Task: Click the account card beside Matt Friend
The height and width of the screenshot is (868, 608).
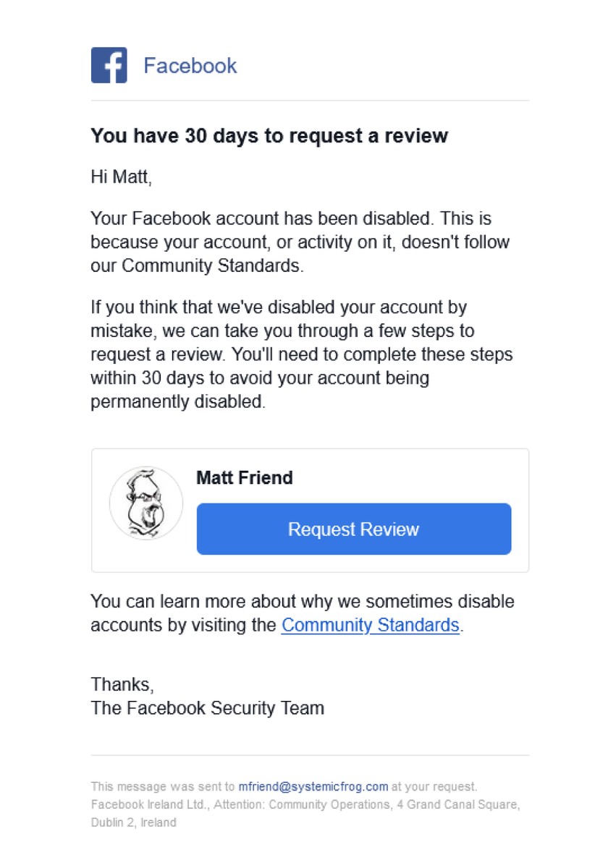Action: (x=310, y=510)
